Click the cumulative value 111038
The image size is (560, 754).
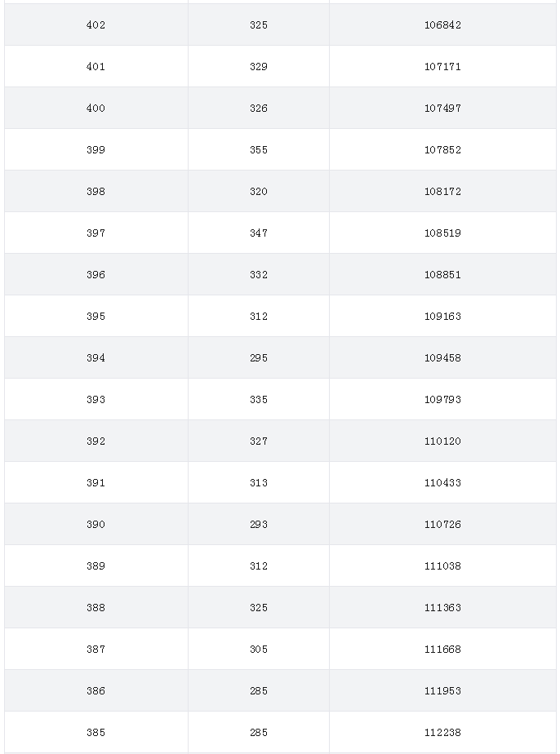pyautogui.click(x=442, y=565)
